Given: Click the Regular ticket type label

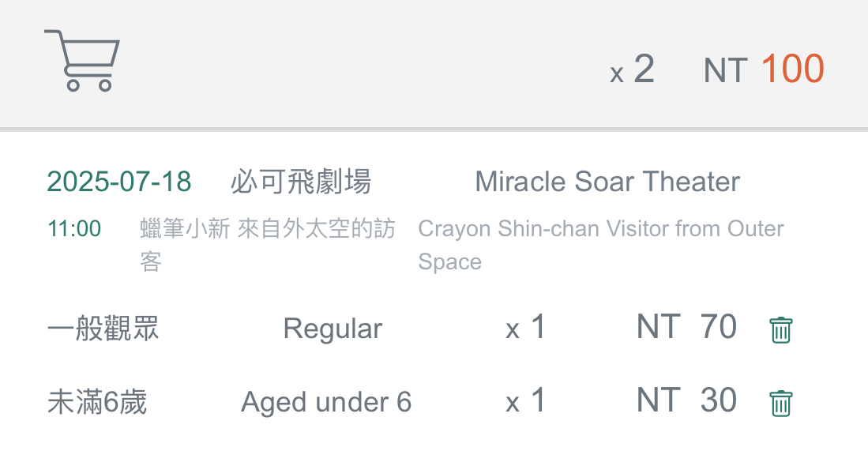Looking at the screenshot, I should coord(333,329).
